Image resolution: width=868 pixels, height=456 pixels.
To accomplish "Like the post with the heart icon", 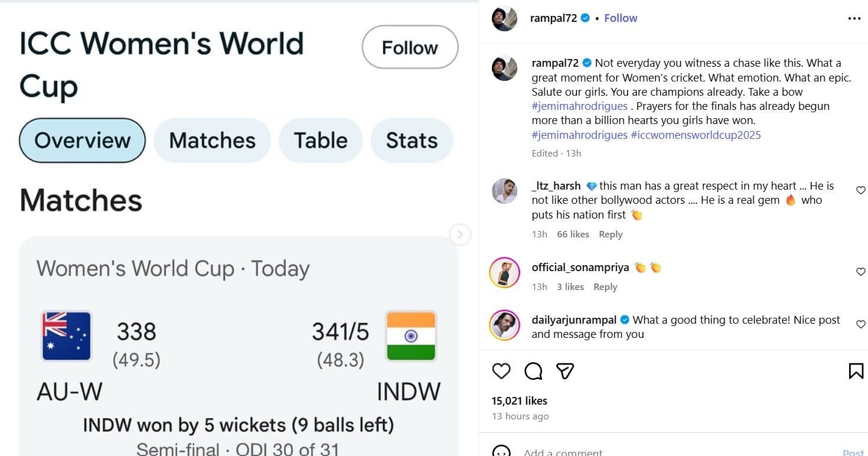I will point(501,371).
